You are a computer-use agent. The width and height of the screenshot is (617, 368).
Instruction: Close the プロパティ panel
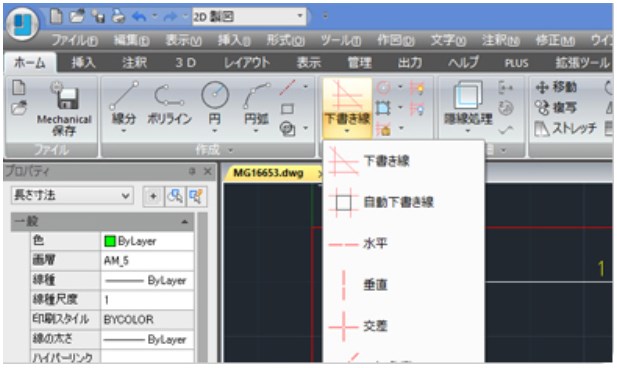point(207,171)
